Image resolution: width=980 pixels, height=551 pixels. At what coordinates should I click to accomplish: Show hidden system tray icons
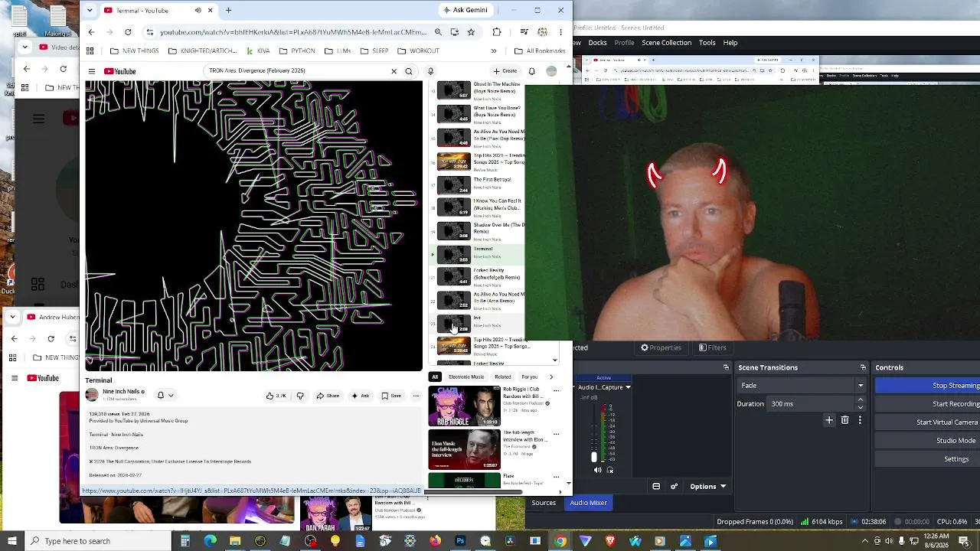click(x=865, y=541)
